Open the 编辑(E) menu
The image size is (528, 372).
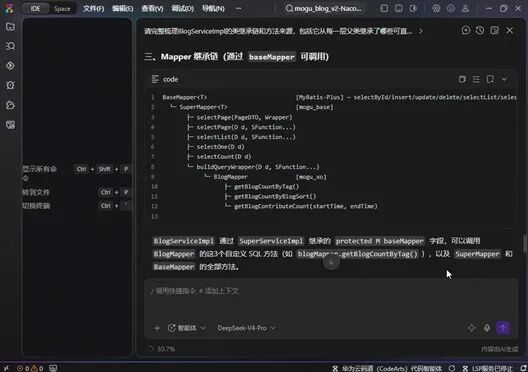pyautogui.click(x=123, y=9)
